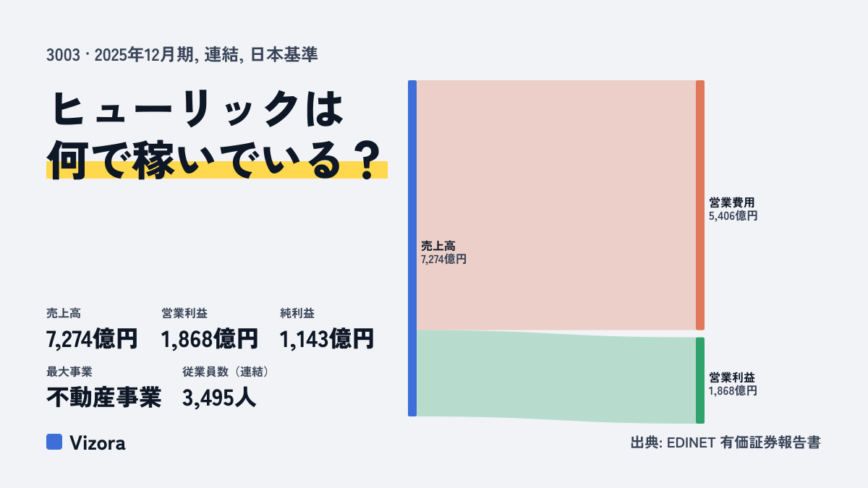The height and width of the screenshot is (488, 868).
Task: Click the blue Vizora logo square
Action: [54, 442]
